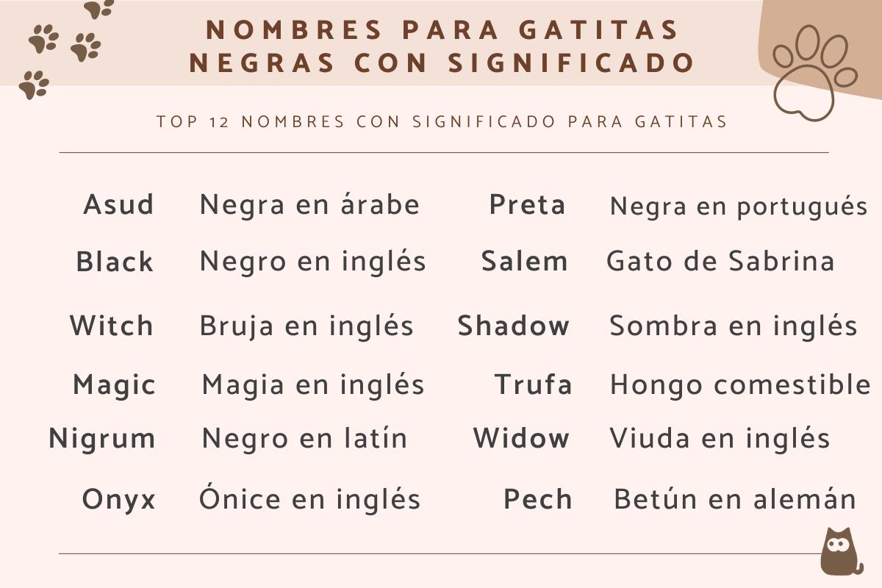Click on the name 'Trufa'
Image resolution: width=882 pixels, height=588 pixels.
533,384
